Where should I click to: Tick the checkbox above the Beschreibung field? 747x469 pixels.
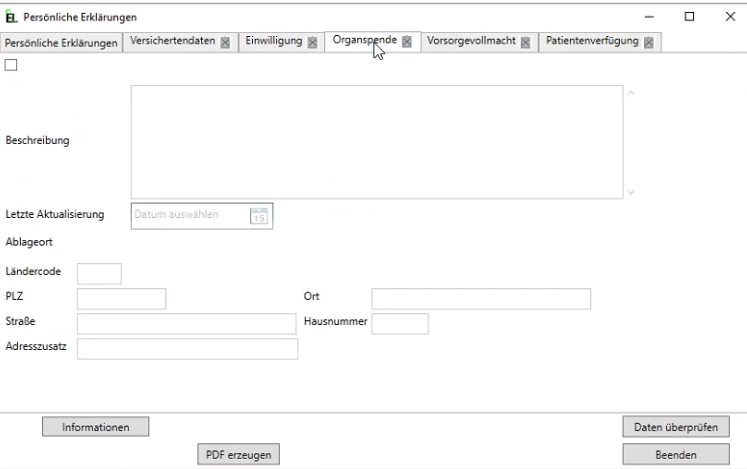11,66
